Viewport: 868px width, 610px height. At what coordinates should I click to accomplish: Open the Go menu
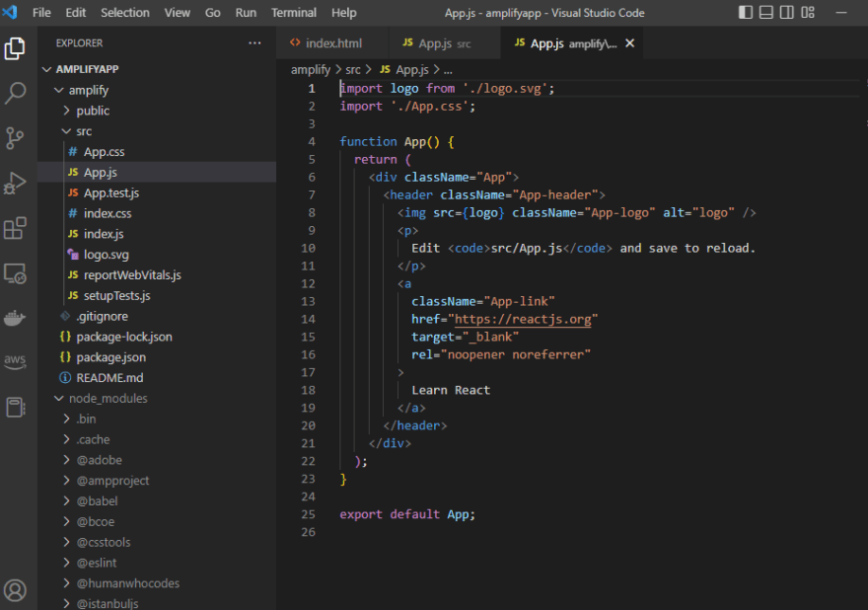point(213,12)
